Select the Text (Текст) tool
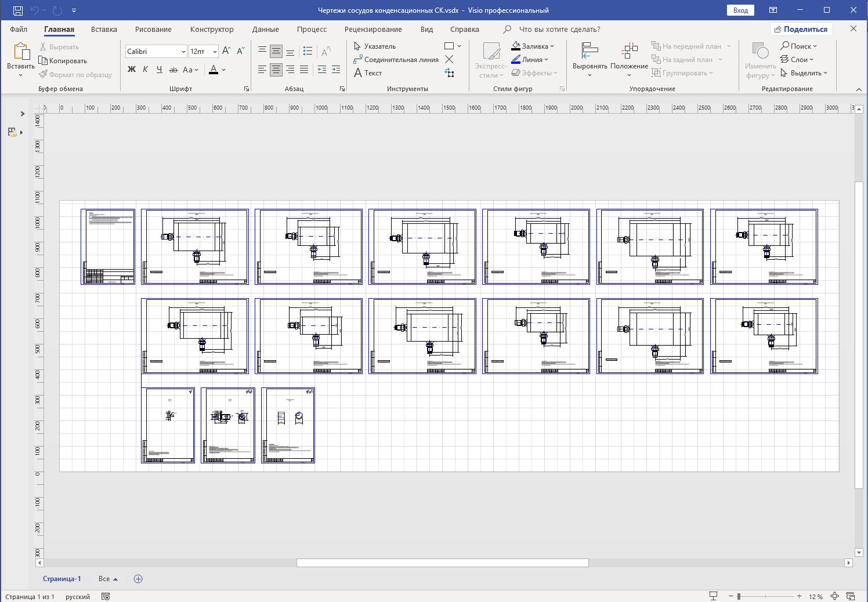 tap(368, 73)
